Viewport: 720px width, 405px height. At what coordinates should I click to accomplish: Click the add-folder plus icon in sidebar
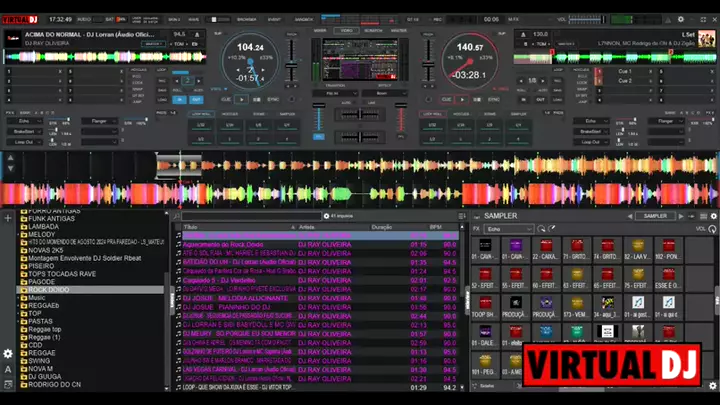point(8,218)
